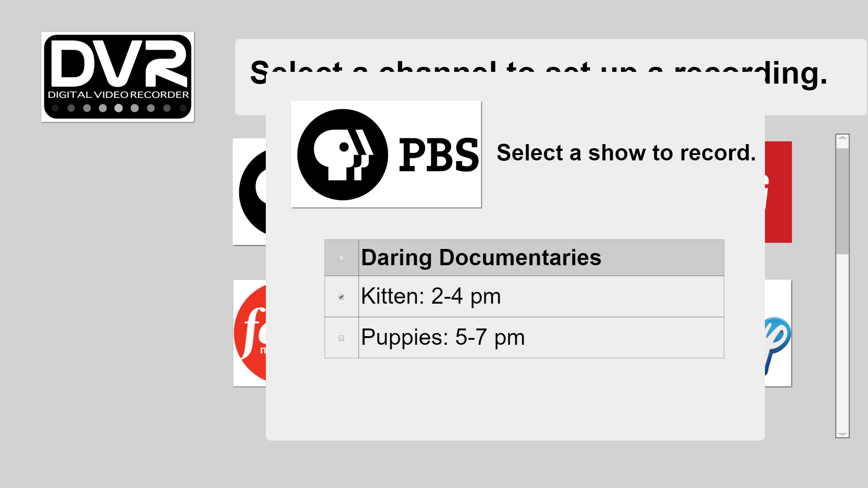Click the scrollbar down arrow
The height and width of the screenshot is (488, 868).
point(842,434)
